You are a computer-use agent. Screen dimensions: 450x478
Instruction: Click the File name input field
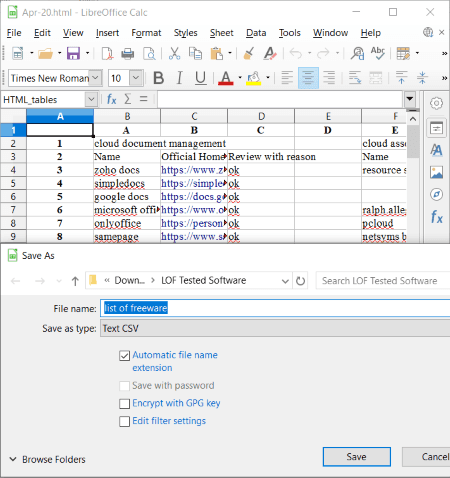(x=275, y=308)
